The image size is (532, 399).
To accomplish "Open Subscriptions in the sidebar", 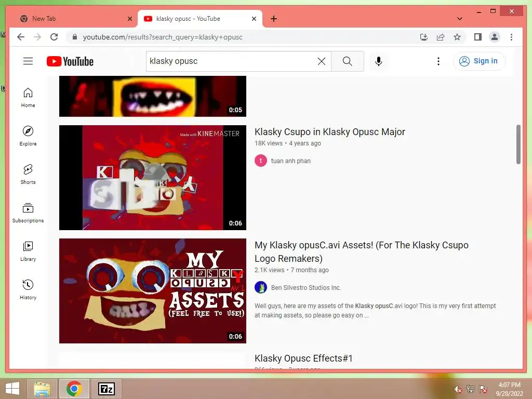I will (x=28, y=212).
